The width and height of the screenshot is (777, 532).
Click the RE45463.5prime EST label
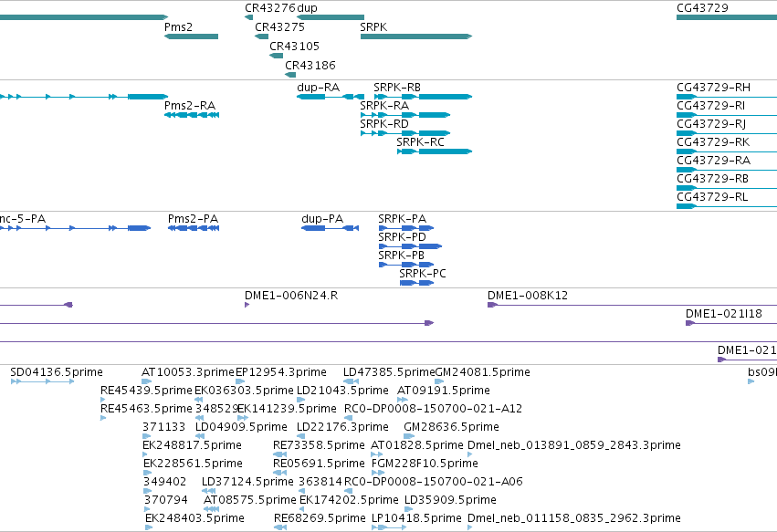point(146,409)
